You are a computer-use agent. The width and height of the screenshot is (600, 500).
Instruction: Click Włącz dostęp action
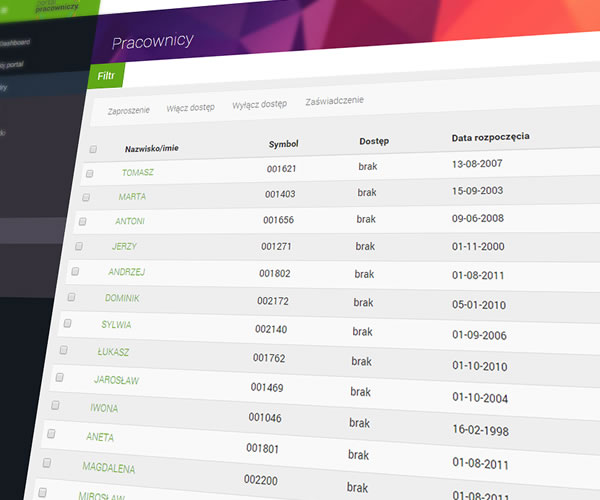[x=191, y=108]
